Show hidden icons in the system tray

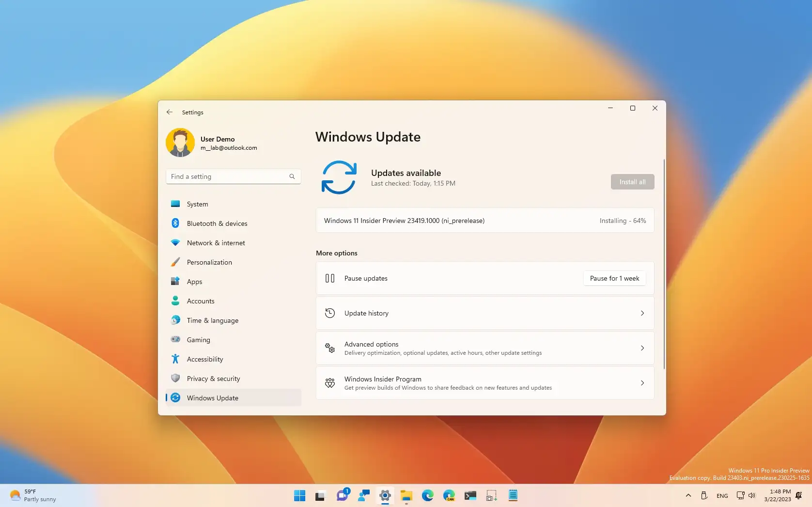688,495
